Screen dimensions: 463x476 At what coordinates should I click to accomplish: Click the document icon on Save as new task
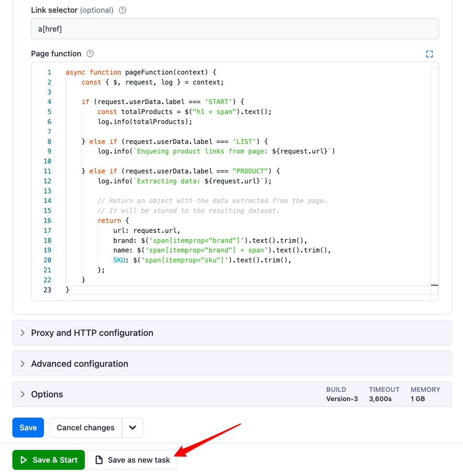(99, 460)
